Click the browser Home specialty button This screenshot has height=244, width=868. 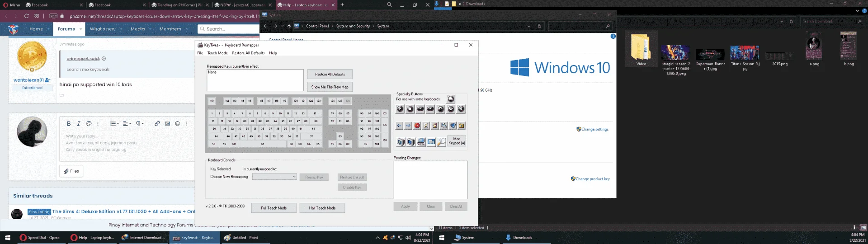[435, 126]
